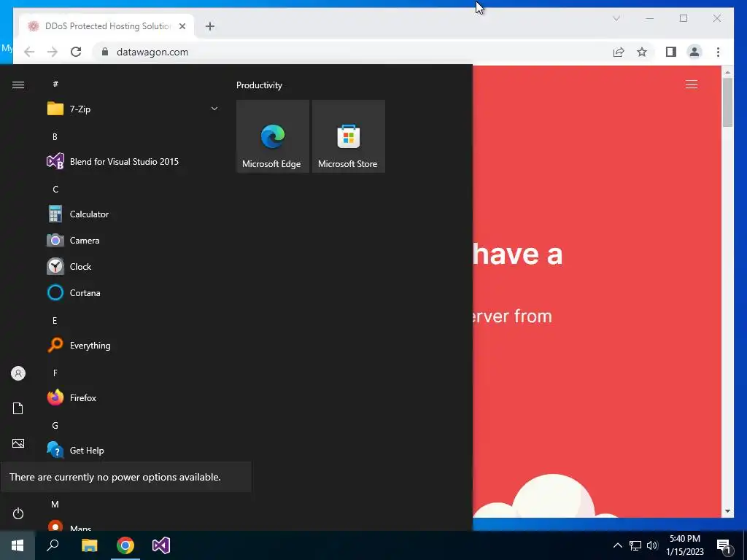747x560 pixels.
Task: Click the letter C section header
Action: (55, 190)
